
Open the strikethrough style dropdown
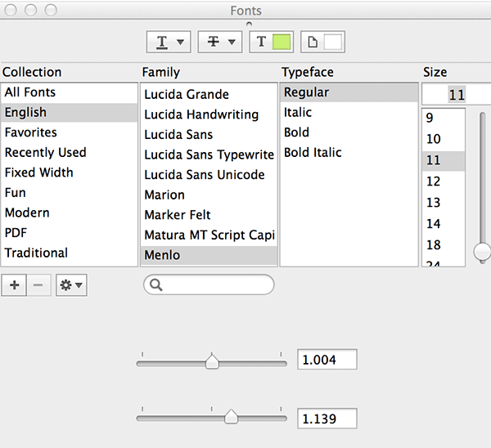[219, 41]
